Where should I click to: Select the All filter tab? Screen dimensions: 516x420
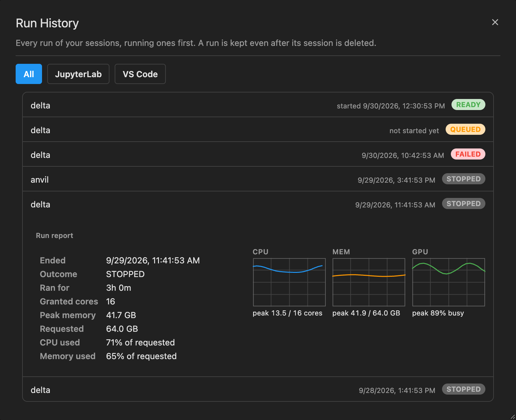click(29, 74)
